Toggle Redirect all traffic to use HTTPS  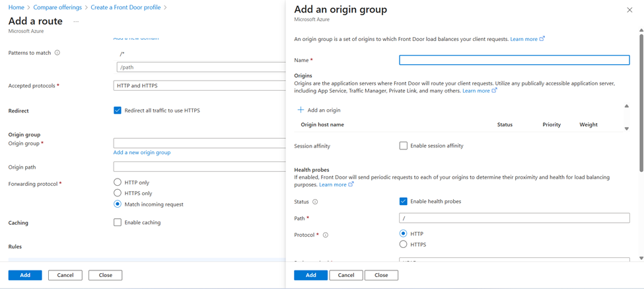pyautogui.click(x=118, y=110)
